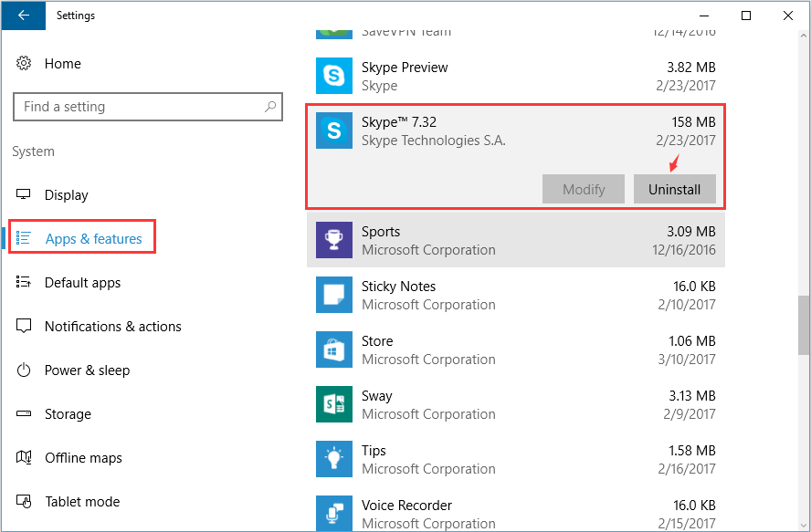
Task: Click the Skype™ 7.32 title text
Action: 399,122
